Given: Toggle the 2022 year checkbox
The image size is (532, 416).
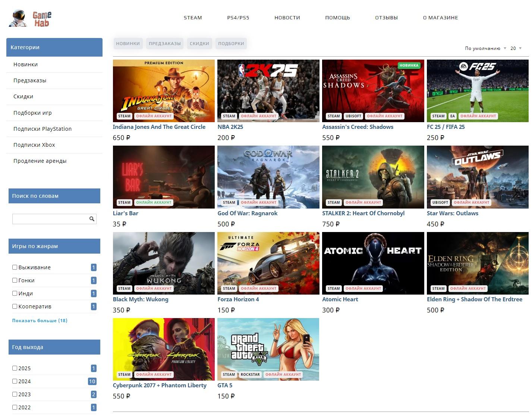Looking at the screenshot, I should (15, 407).
